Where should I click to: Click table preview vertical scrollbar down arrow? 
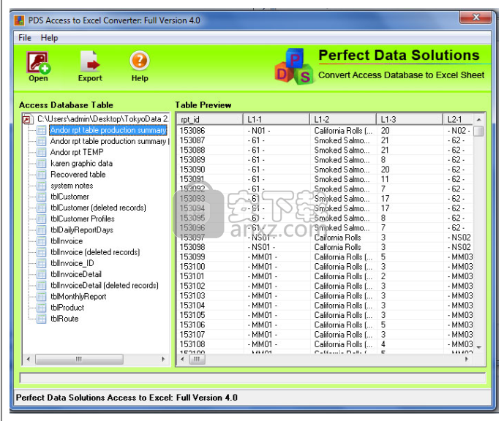coord(478,347)
